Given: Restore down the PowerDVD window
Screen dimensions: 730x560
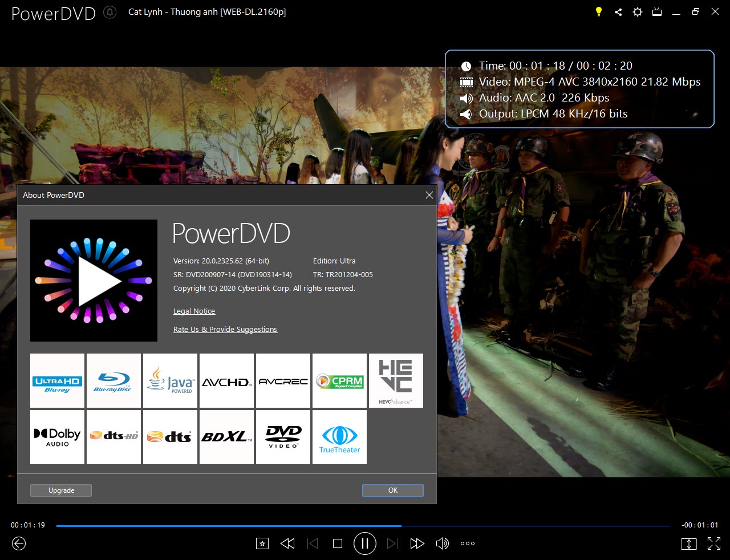Looking at the screenshot, I should [696, 12].
